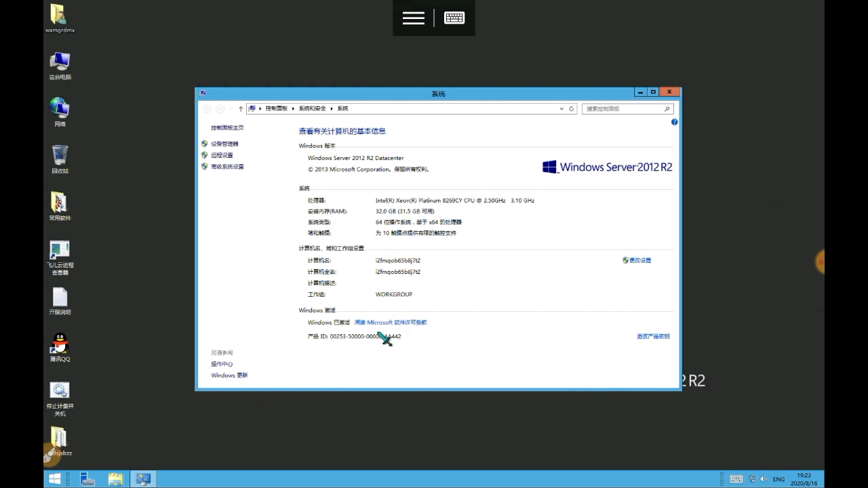The width and height of the screenshot is (868, 488).
Task: Click the speaker volume tray icon
Action: click(x=765, y=479)
